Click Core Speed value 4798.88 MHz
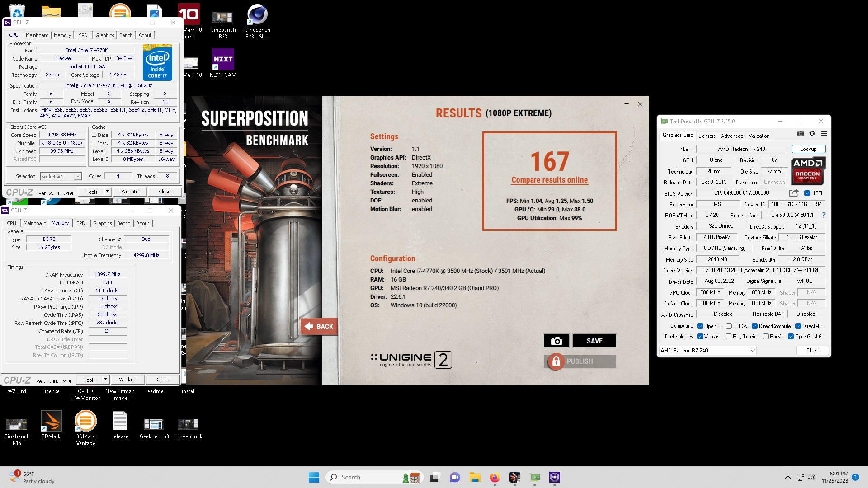Viewport: 868px width, 488px height. coord(62,135)
